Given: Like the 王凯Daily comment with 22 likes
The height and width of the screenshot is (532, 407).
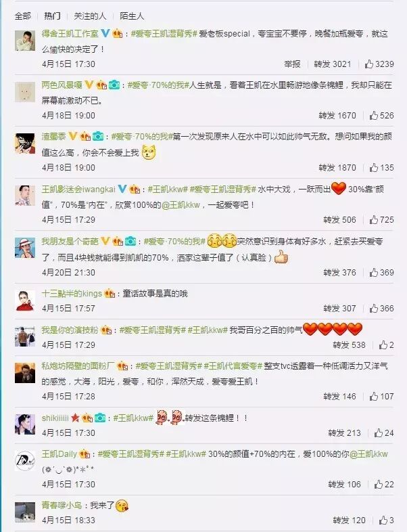Looking at the screenshot, I should pos(379,484).
